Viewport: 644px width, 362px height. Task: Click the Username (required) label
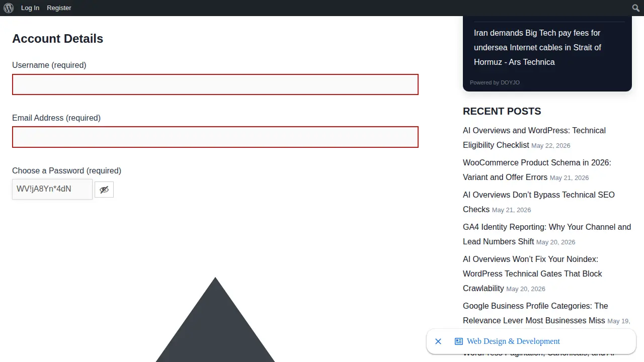[x=49, y=65]
